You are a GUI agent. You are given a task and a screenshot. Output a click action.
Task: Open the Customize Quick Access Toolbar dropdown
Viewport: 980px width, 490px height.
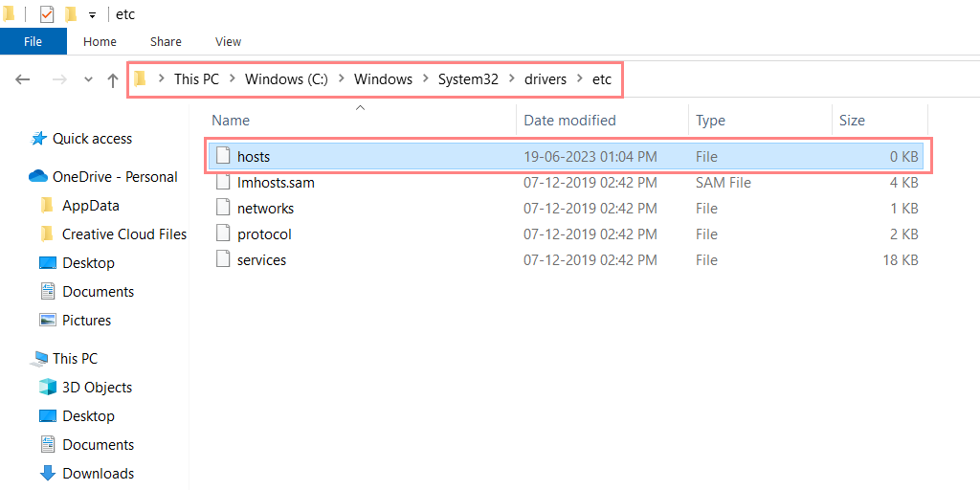pos(92,15)
